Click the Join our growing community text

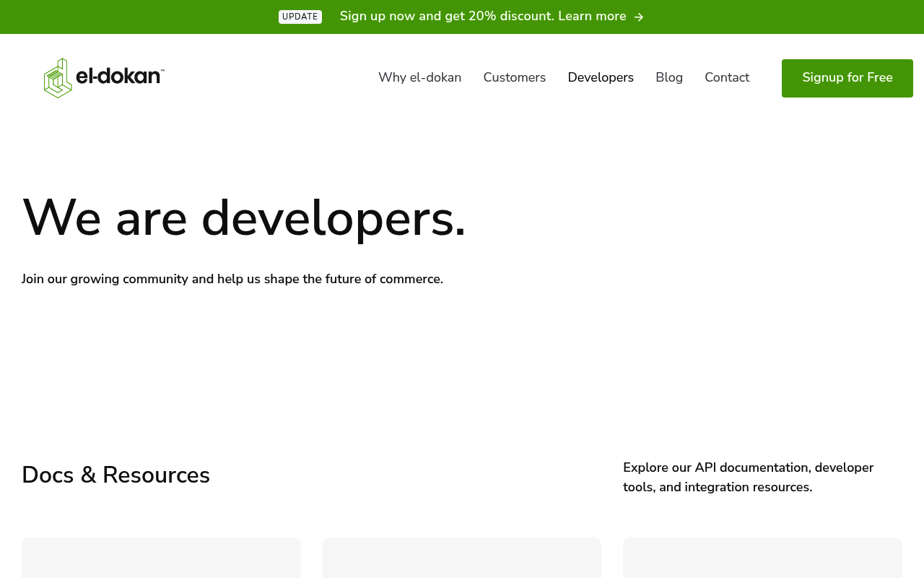(x=232, y=279)
